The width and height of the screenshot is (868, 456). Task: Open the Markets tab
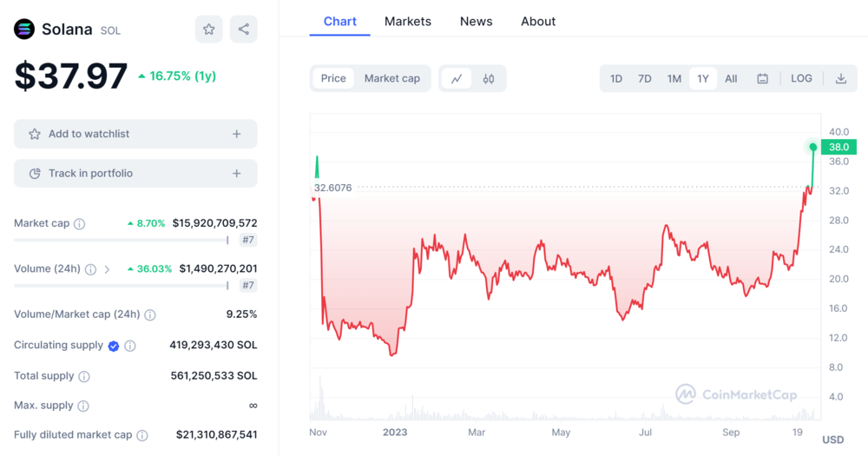pyautogui.click(x=407, y=21)
